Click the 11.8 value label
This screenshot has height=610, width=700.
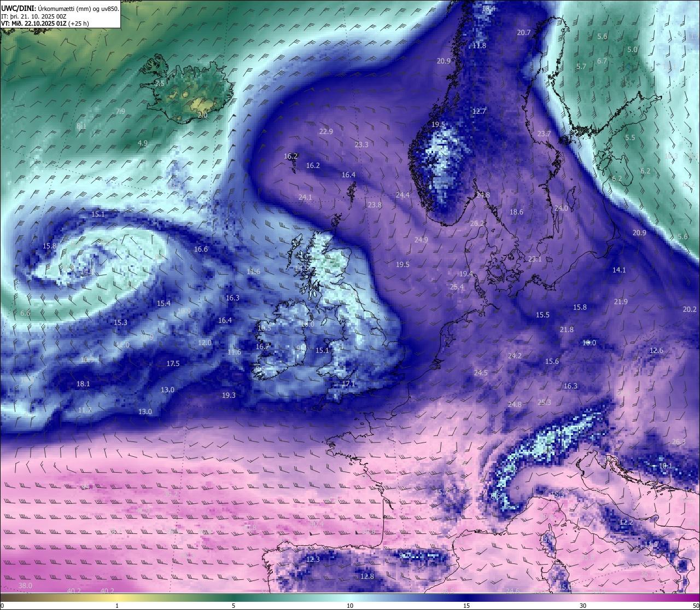pyautogui.click(x=479, y=46)
